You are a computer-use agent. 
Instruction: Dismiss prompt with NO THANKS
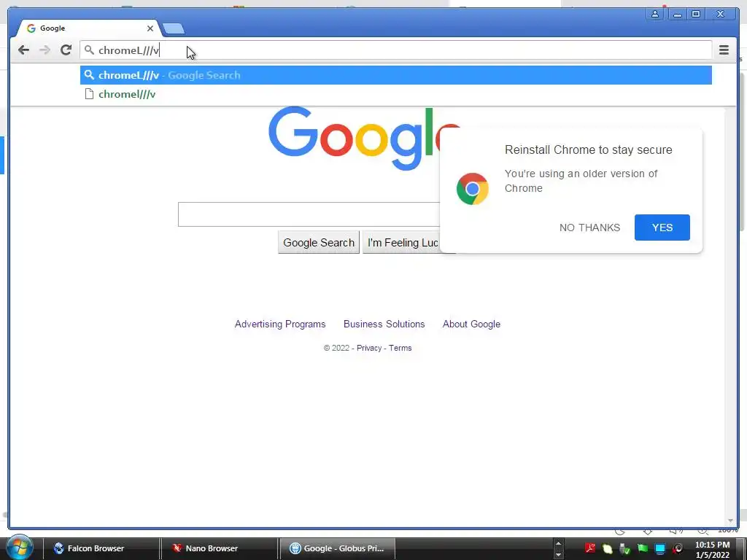coord(589,227)
